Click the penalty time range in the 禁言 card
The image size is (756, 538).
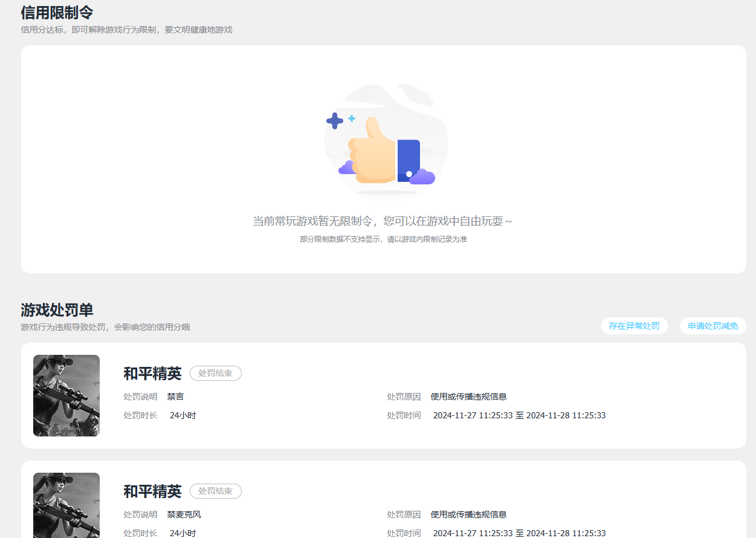click(x=519, y=415)
